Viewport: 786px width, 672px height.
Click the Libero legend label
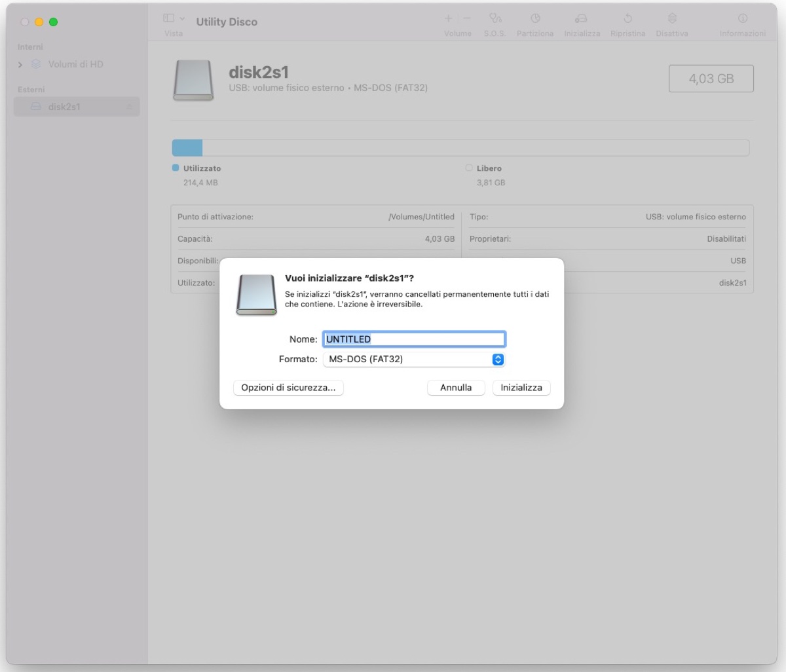[489, 168]
